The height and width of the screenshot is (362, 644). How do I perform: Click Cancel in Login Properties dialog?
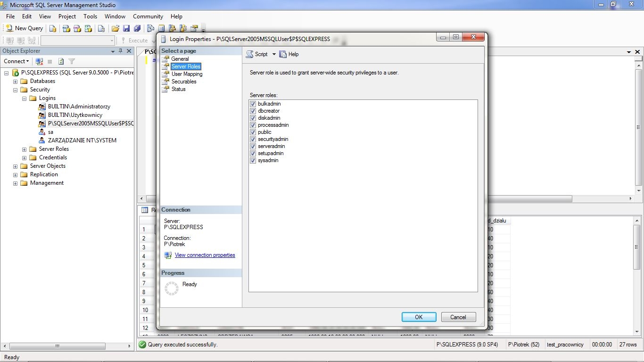coord(458,317)
